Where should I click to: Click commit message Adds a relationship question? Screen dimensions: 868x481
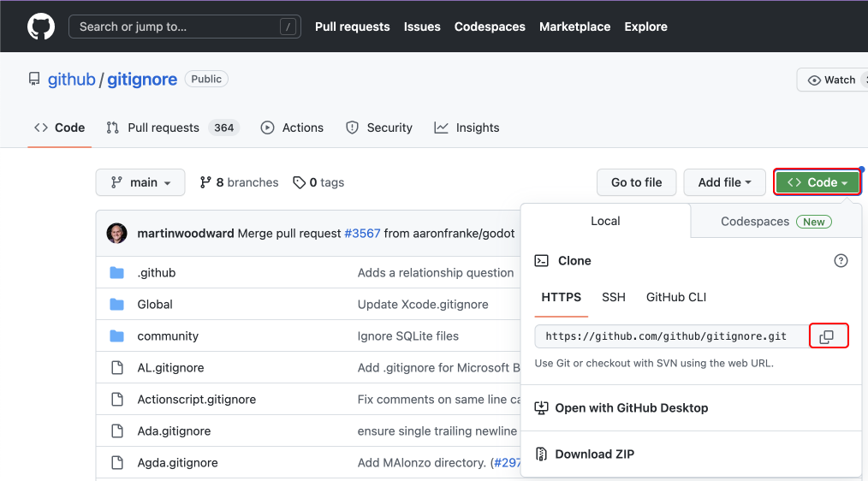(436, 273)
